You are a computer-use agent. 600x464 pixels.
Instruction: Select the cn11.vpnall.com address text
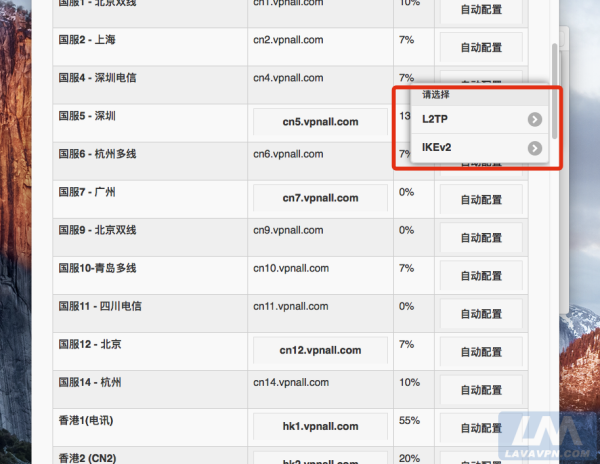tap(290, 306)
